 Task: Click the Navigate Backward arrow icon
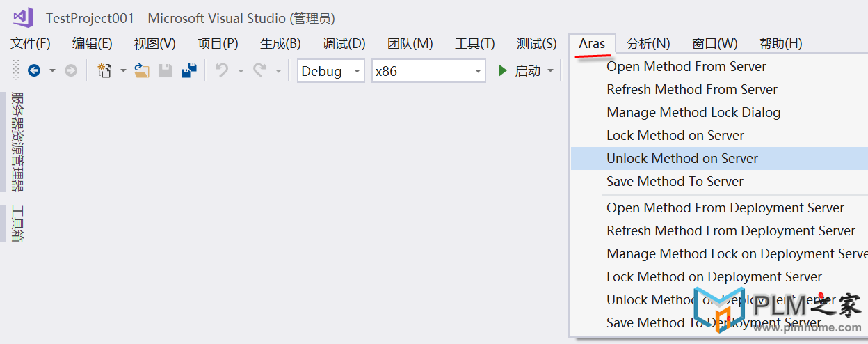click(33, 70)
